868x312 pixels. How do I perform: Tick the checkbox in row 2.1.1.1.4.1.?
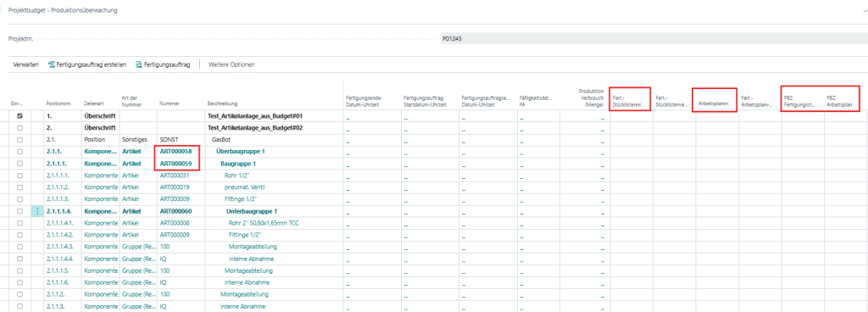pos(20,223)
